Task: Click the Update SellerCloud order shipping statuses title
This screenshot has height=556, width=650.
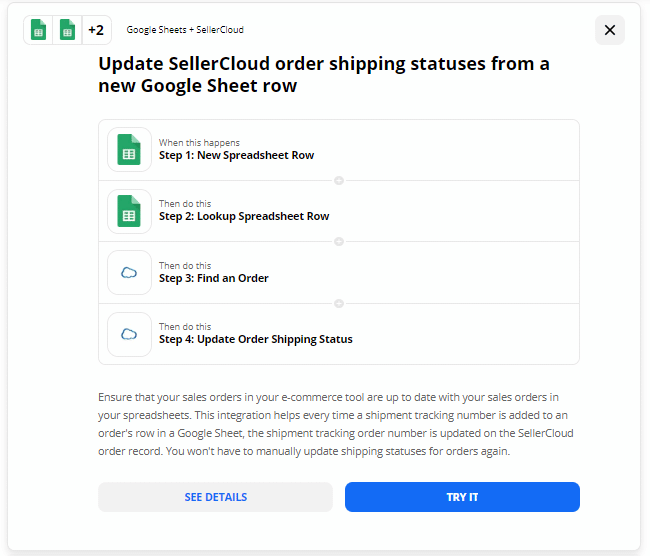Action: coord(324,75)
